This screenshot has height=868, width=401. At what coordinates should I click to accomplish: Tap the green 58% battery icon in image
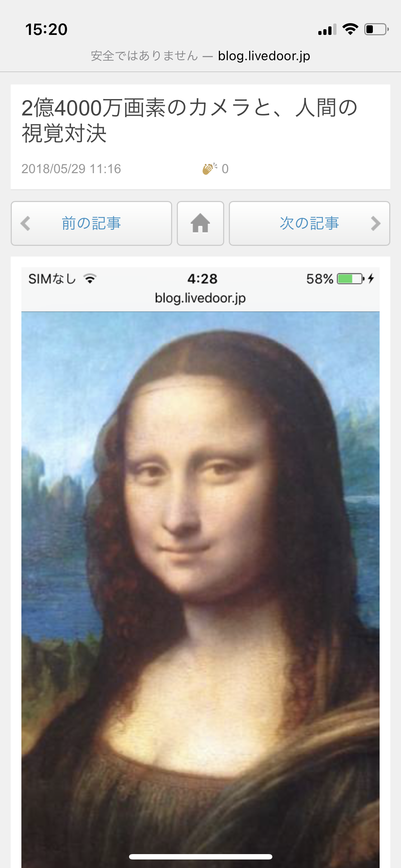click(351, 279)
